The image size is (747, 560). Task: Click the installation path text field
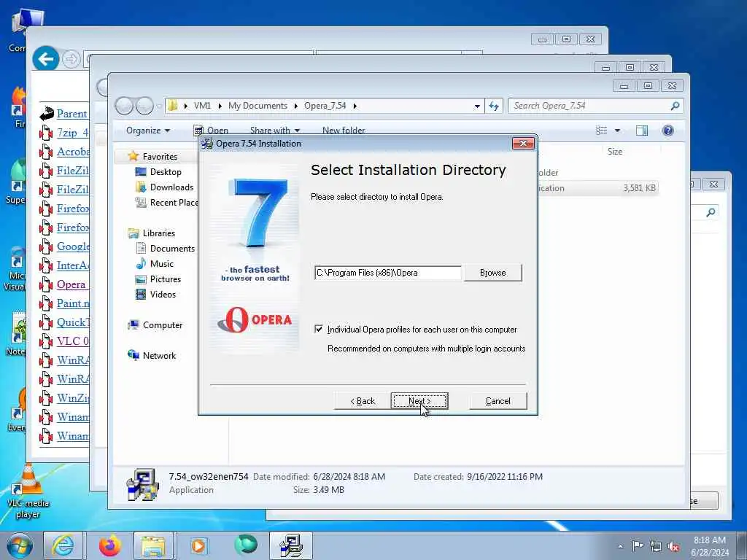[x=388, y=273]
